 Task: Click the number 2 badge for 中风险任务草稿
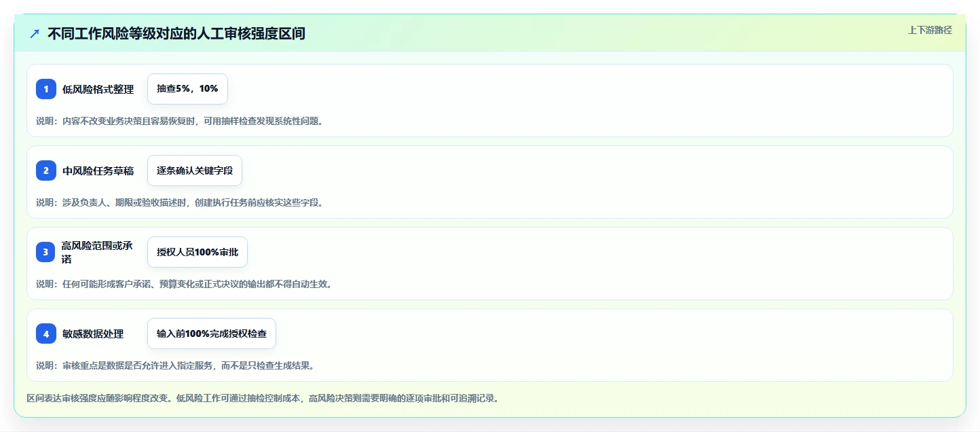tap(46, 170)
